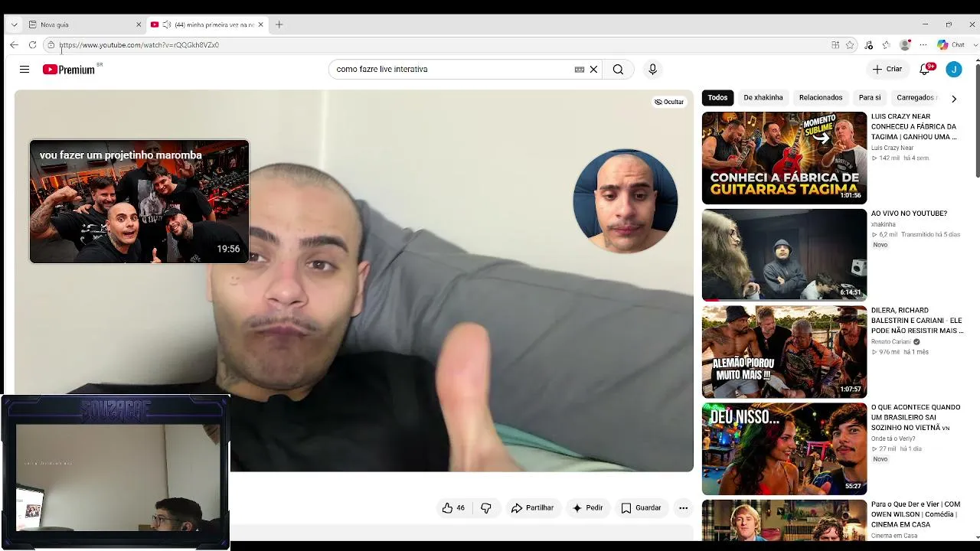Open the Criar create menu
The width and height of the screenshot is (980, 551).
point(887,69)
